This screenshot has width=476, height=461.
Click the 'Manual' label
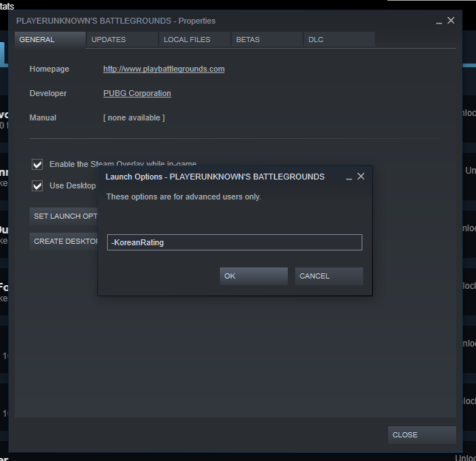point(43,118)
